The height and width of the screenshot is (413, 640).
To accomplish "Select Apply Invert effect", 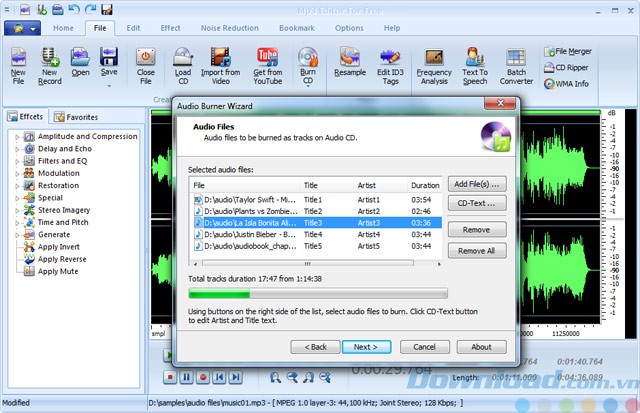I will (58, 247).
